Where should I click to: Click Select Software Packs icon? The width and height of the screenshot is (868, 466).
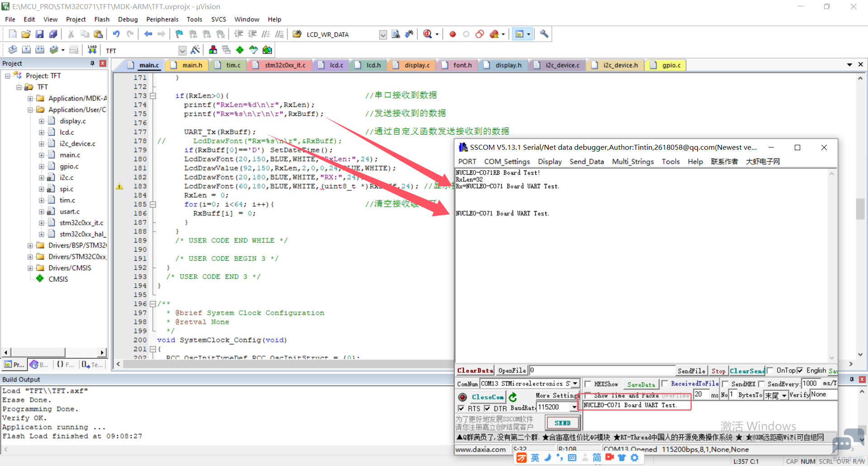254,50
